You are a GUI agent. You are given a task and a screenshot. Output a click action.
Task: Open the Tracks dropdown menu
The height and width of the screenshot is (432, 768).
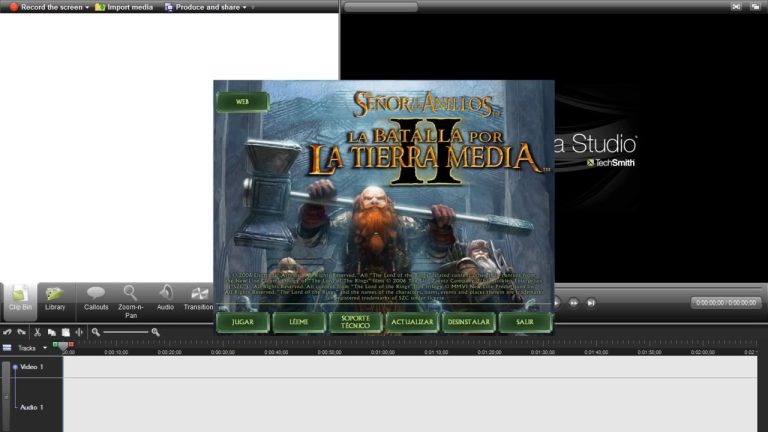[x=45, y=348]
